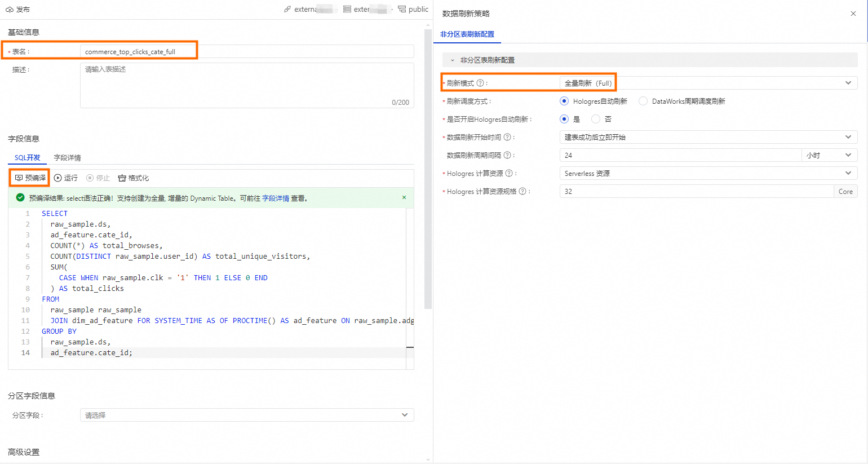Viewport: 868px width, 464px height.
Task: Click help icon beside Hologres 计算资源
Action: pos(510,173)
